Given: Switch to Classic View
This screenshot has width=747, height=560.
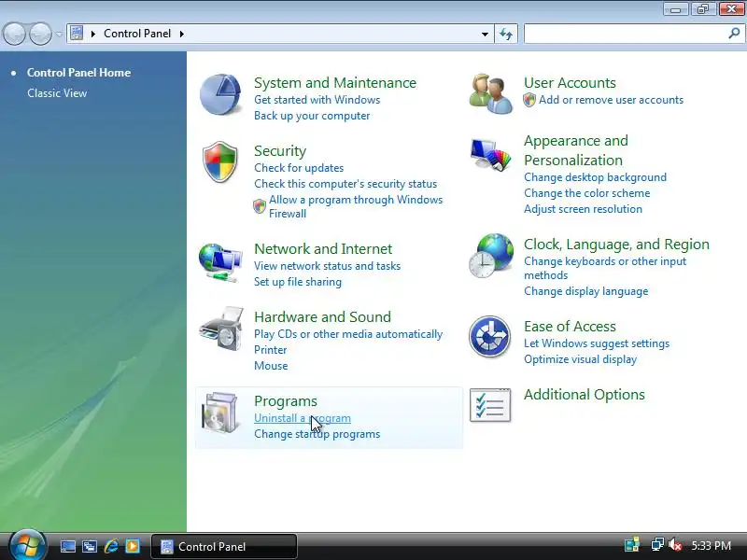Looking at the screenshot, I should 57,92.
